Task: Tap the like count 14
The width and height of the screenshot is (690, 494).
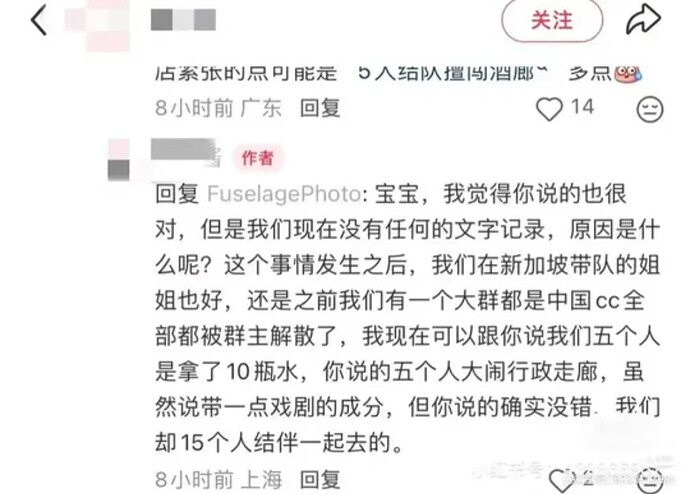Action: click(583, 107)
